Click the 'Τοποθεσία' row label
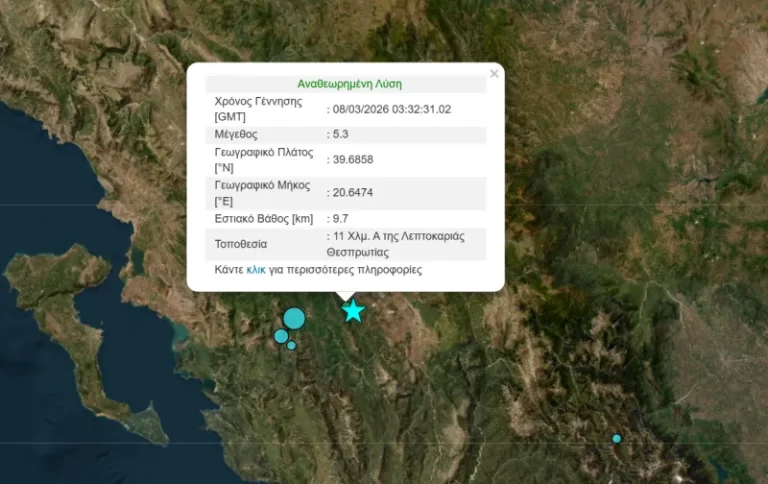This screenshot has width=768, height=484. click(x=242, y=244)
